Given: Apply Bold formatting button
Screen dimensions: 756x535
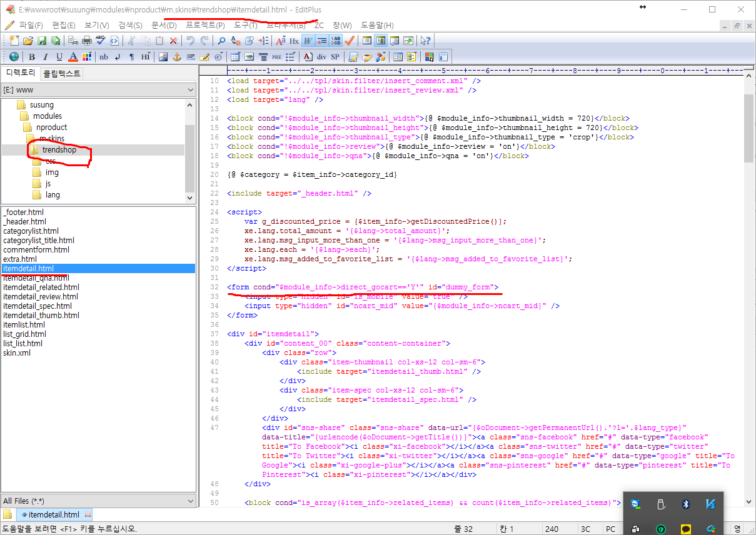Looking at the screenshot, I should [x=32, y=57].
